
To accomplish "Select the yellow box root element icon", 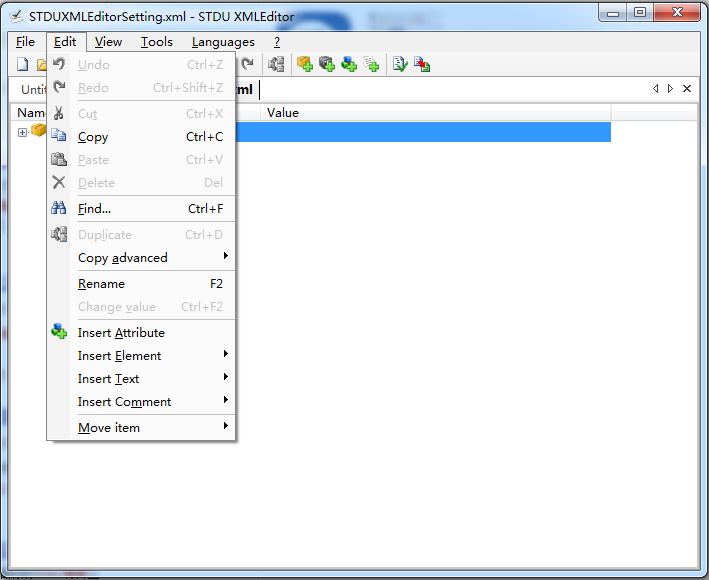I will point(38,131).
